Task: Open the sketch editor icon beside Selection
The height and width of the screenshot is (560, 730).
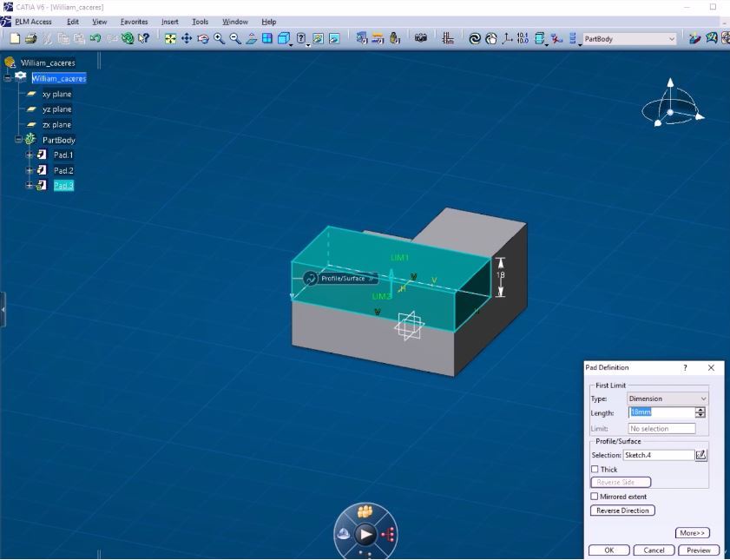Action: coord(701,455)
